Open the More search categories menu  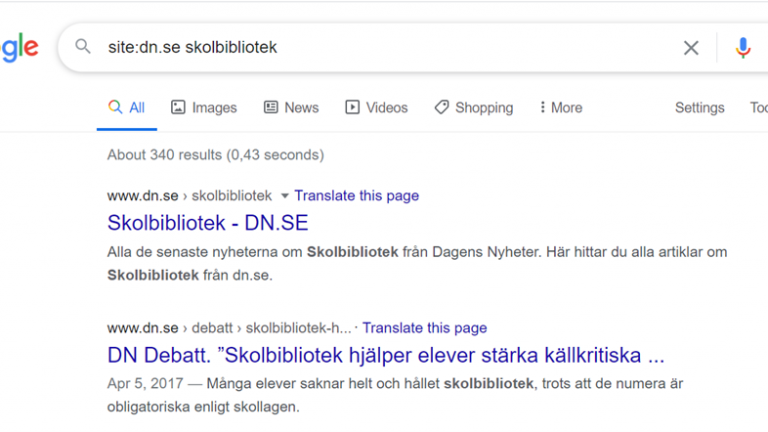point(561,107)
